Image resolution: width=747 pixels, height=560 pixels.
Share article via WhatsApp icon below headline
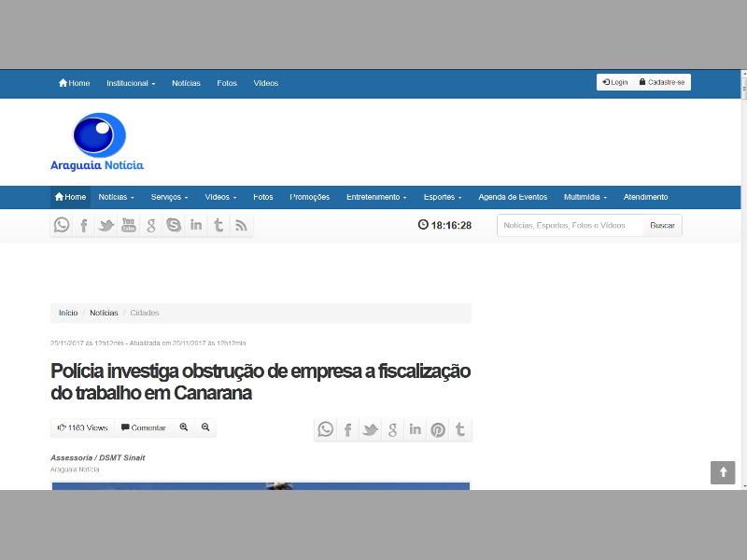(x=325, y=429)
